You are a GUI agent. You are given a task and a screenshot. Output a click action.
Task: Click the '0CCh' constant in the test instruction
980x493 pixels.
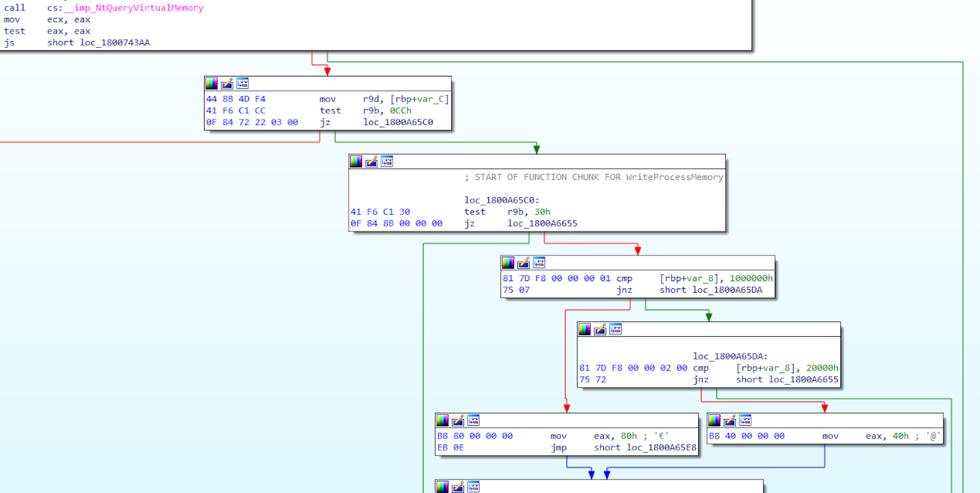[401, 111]
